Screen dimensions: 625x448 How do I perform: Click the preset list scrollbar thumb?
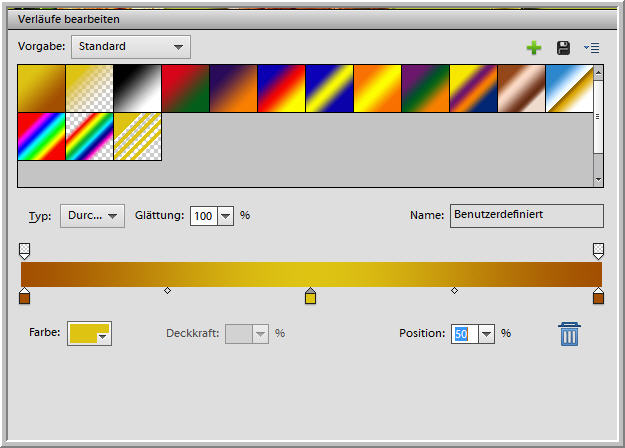[598, 116]
